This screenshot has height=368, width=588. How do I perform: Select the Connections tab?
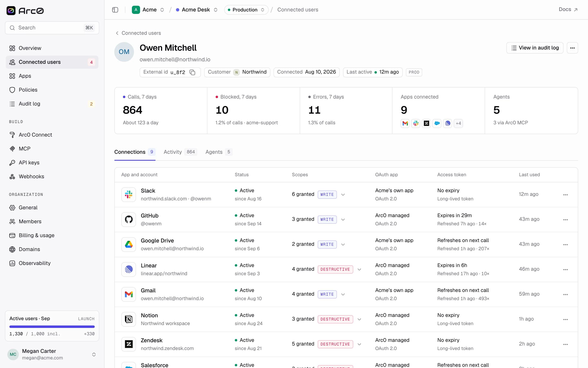tap(135, 152)
